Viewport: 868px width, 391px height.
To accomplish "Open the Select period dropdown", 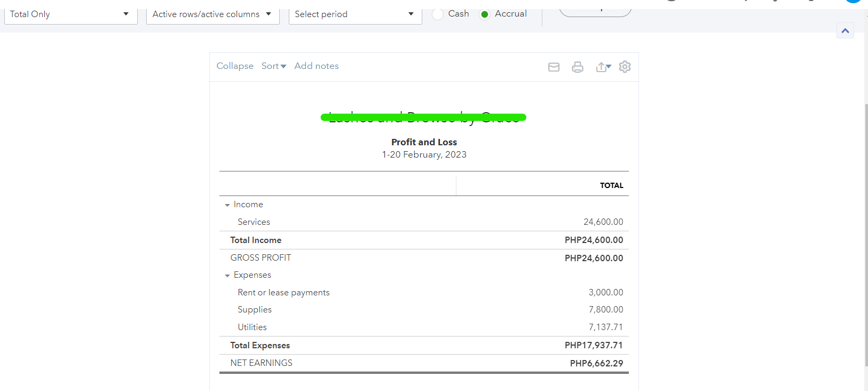I will tap(355, 14).
